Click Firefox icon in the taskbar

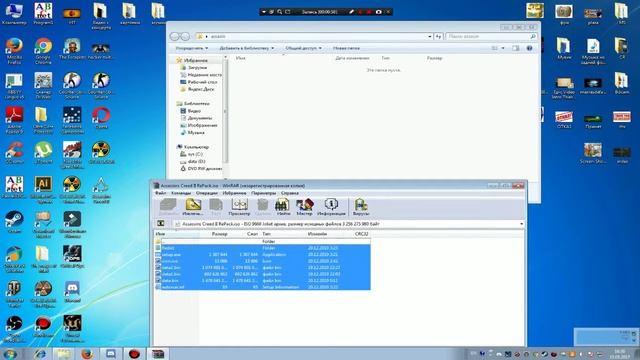tap(87, 354)
